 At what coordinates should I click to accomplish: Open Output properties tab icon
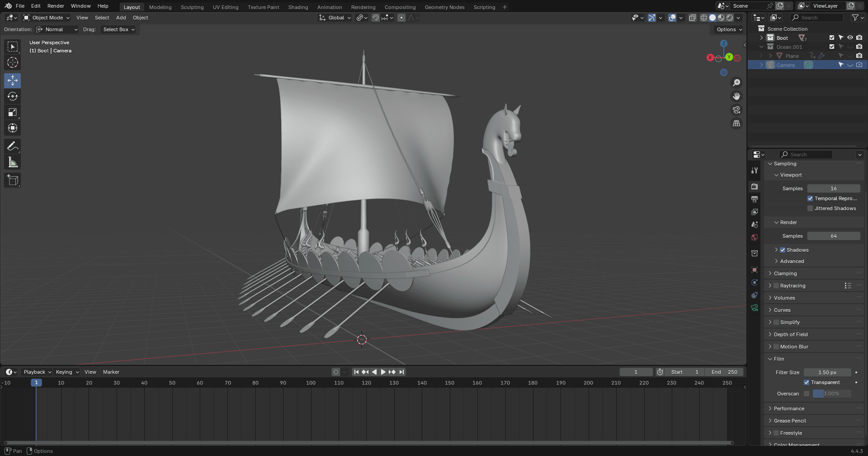click(x=755, y=199)
